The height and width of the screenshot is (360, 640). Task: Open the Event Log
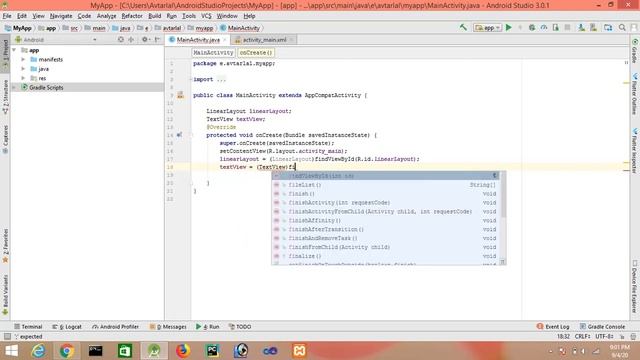(x=553, y=327)
